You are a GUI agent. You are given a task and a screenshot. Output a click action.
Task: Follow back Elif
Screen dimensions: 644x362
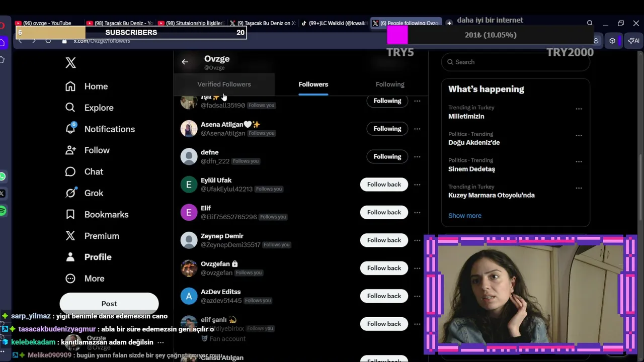pos(384,212)
